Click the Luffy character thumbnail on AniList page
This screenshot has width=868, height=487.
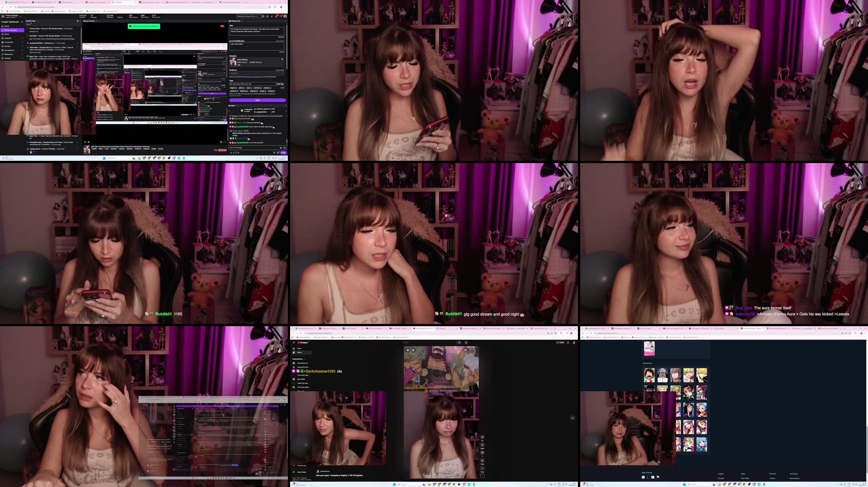coord(649,375)
